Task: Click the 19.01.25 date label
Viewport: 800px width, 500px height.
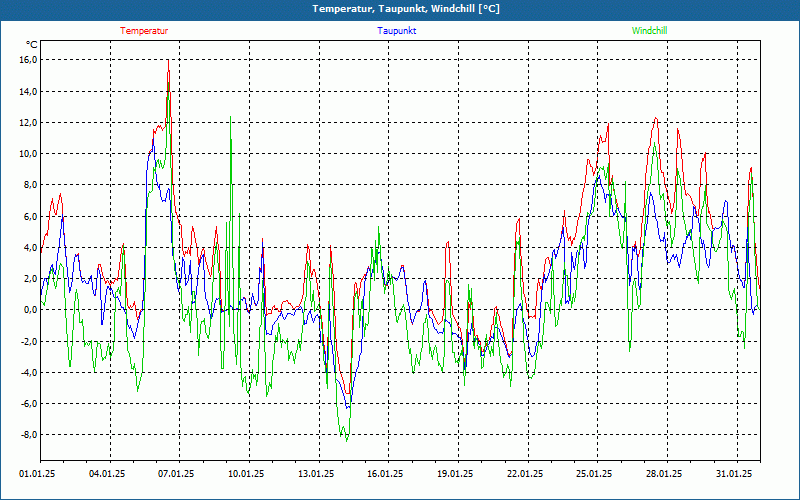Action: [x=455, y=474]
